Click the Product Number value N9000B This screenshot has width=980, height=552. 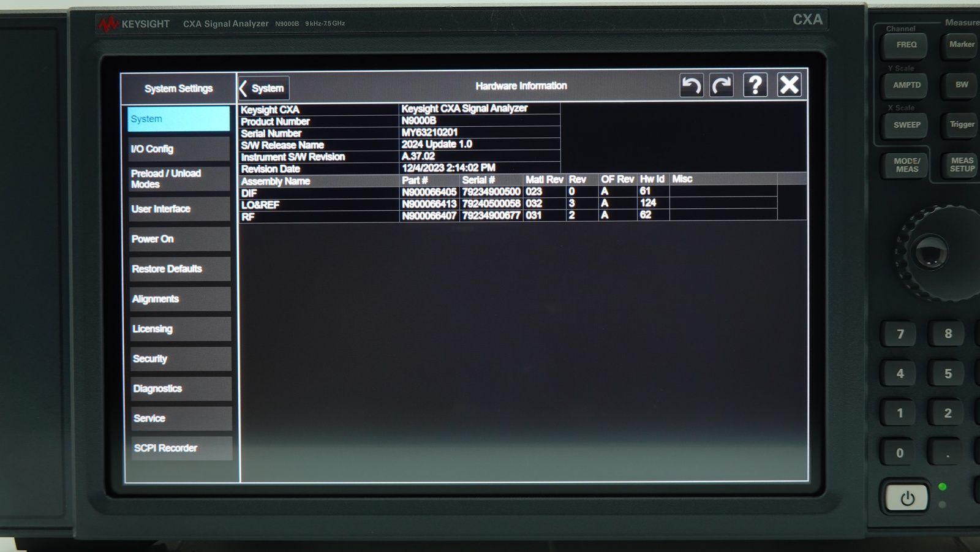419,121
